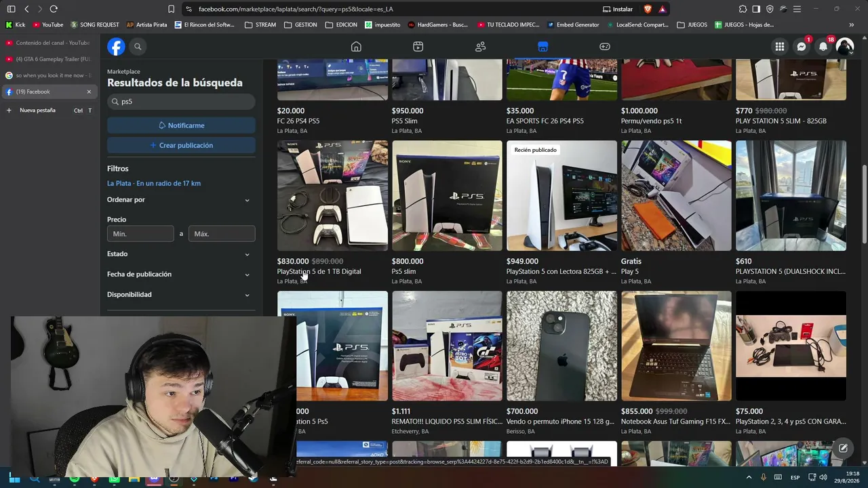Open the JUEGOS bookmarks folder
This screenshot has height=488, width=868.
pyautogui.click(x=692, y=25)
